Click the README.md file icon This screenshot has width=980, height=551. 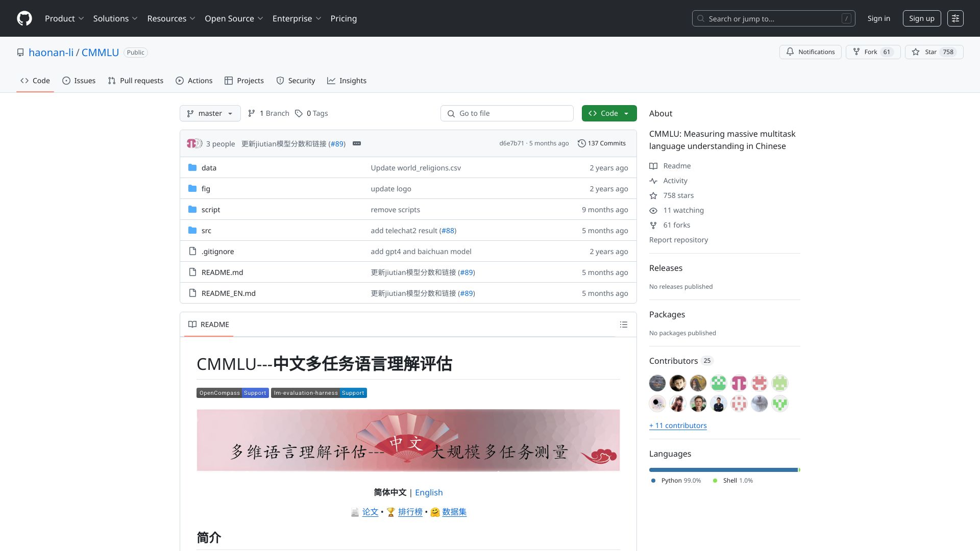click(x=192, y=272)
